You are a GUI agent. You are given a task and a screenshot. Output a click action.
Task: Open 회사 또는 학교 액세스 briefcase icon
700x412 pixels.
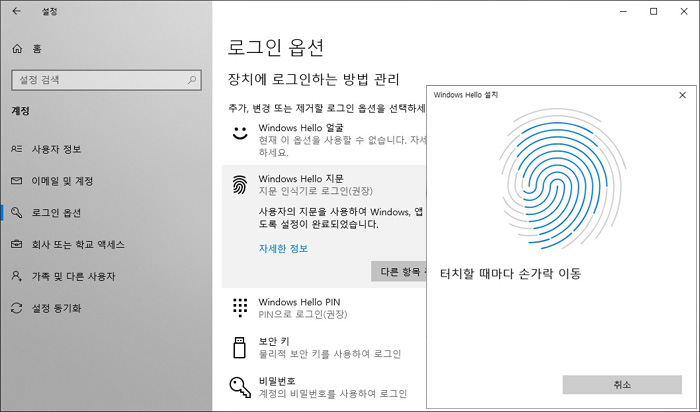[x=16, y=244]
